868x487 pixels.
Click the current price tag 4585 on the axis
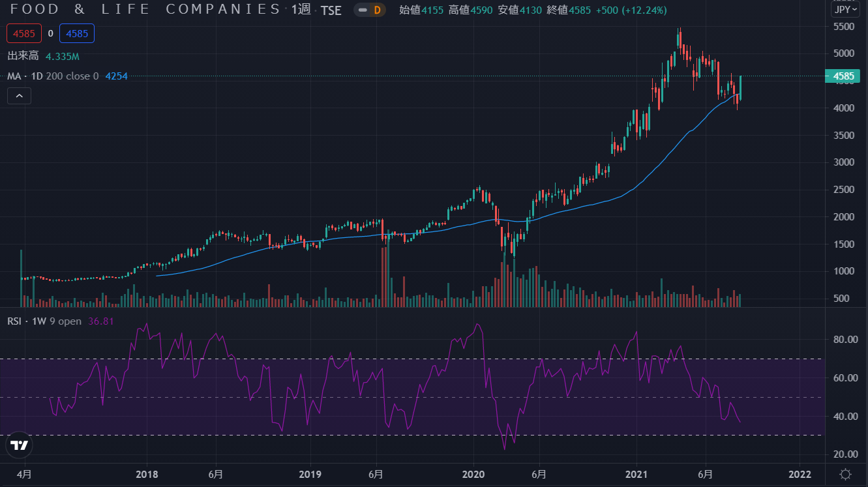(843, 76)
